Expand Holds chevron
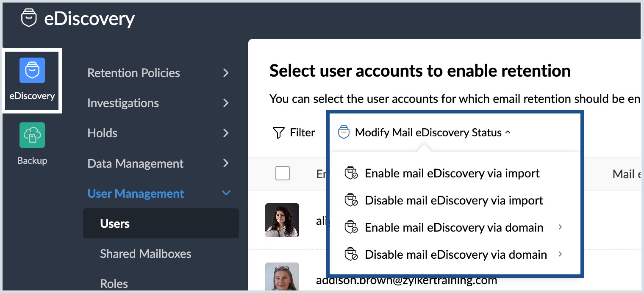The width and height of the screenshot is (644, 293). 226,133
